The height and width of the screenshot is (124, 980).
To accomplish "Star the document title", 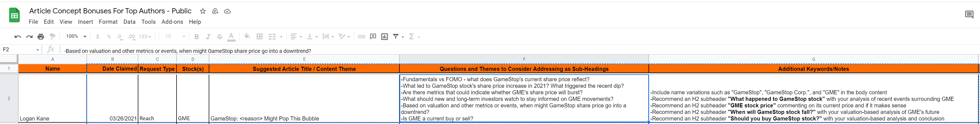I will 203,11.
